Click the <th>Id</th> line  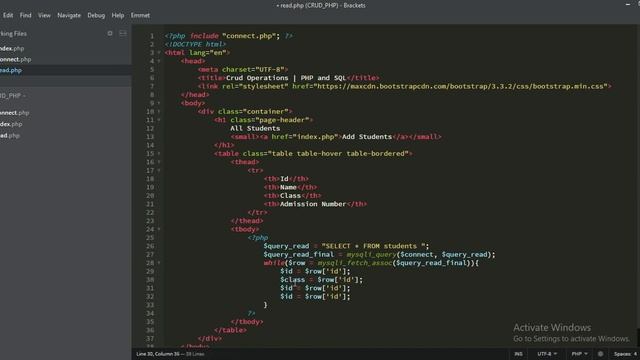[286, 179]
